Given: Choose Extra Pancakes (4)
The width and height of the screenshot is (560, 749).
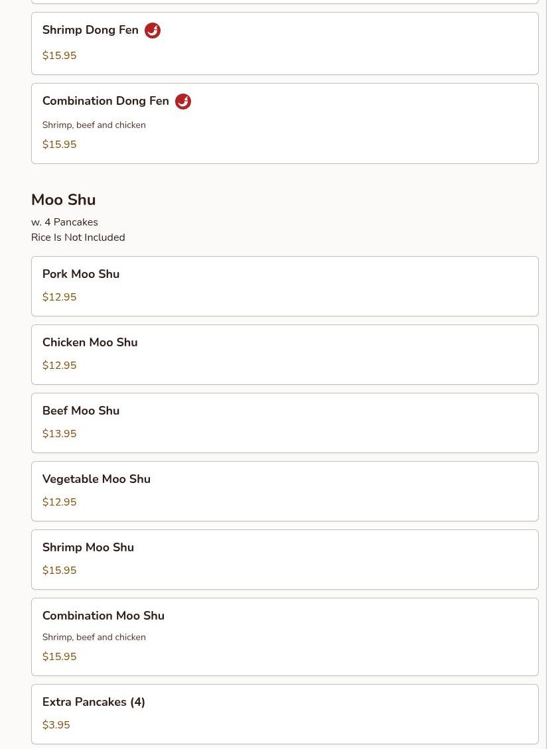Looking at the screenshot, I should click(285, 714).
